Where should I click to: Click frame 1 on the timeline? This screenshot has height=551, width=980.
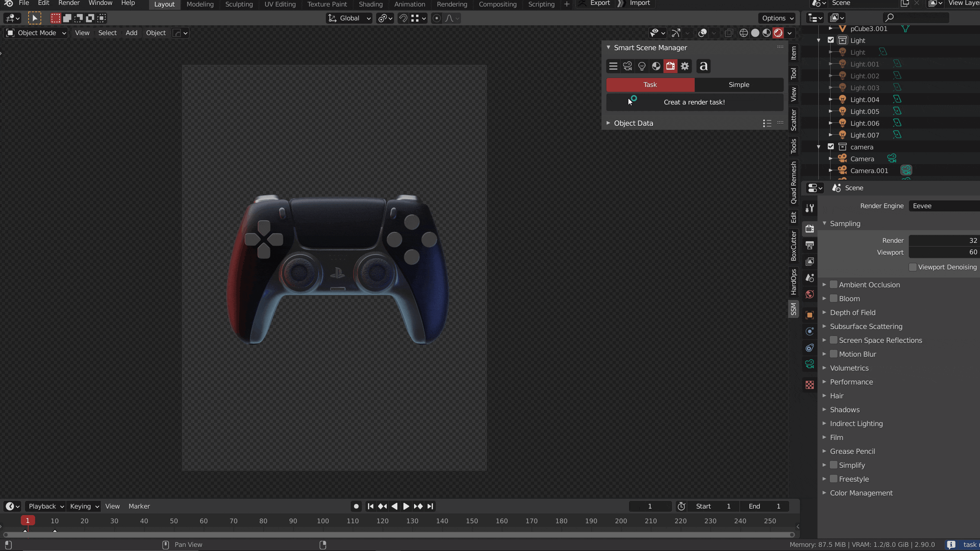point(27,520)
